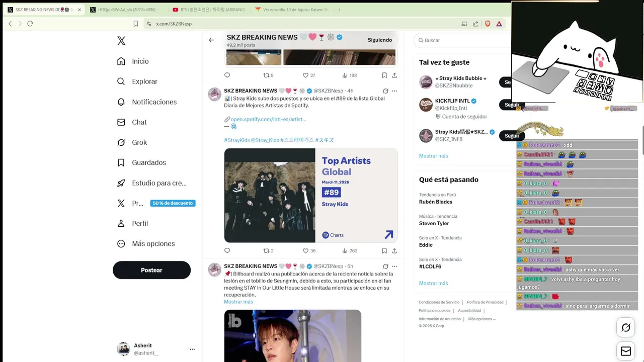Like the top post with 27 likes
The height and width of the screenshot is (362, 644).
click(309, 75)
